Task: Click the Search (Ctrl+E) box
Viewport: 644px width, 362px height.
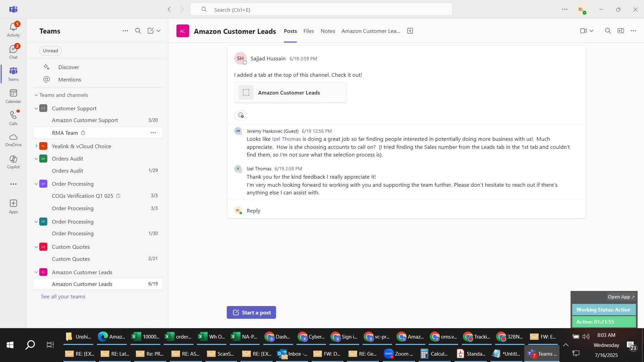Action: tap(321, 9)
